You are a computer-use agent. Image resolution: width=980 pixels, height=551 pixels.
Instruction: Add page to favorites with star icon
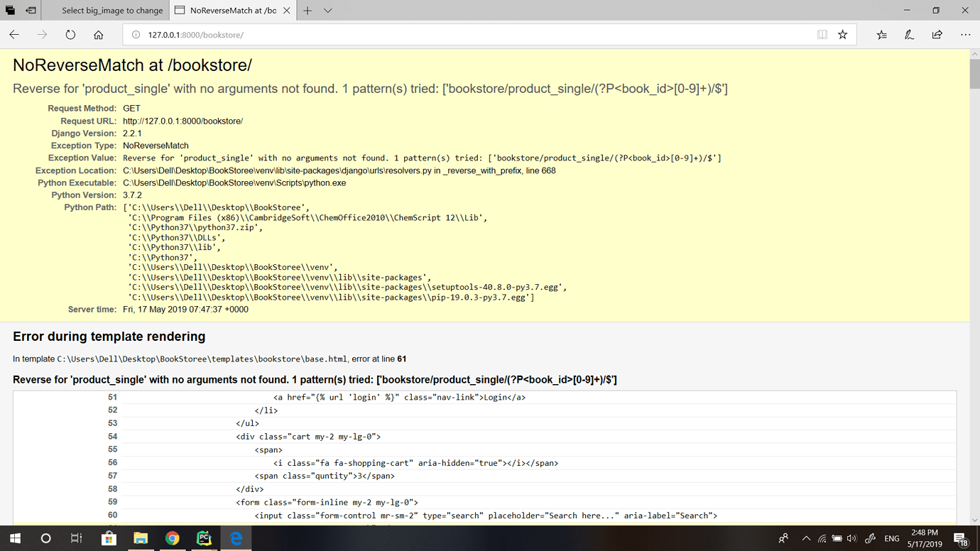(x=842, y=35)
